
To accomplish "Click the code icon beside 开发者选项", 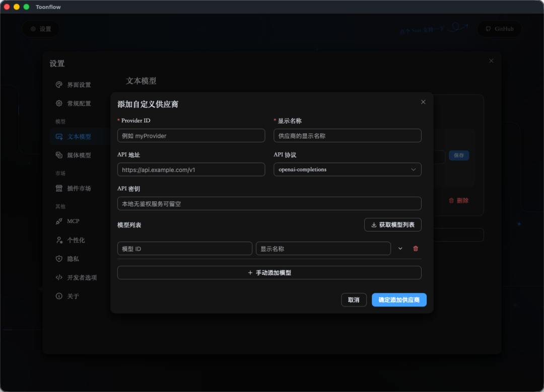I will pyautogui.click(x=59, y=277).
